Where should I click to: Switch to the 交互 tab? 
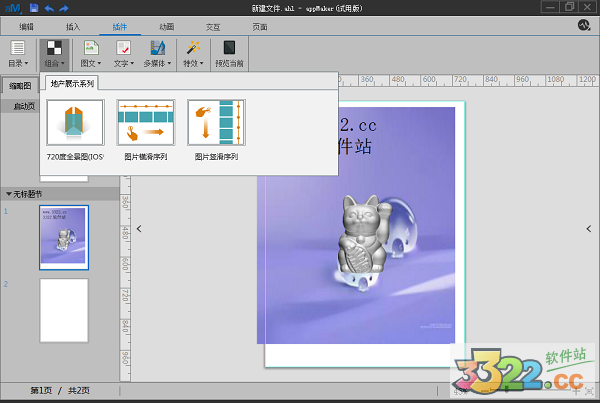[x=213, y=25]
